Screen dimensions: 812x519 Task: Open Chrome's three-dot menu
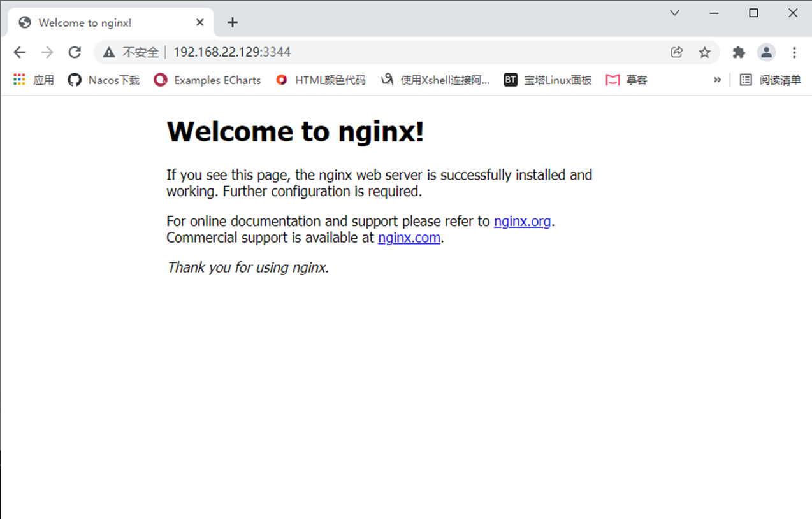[x=794, y=52]
